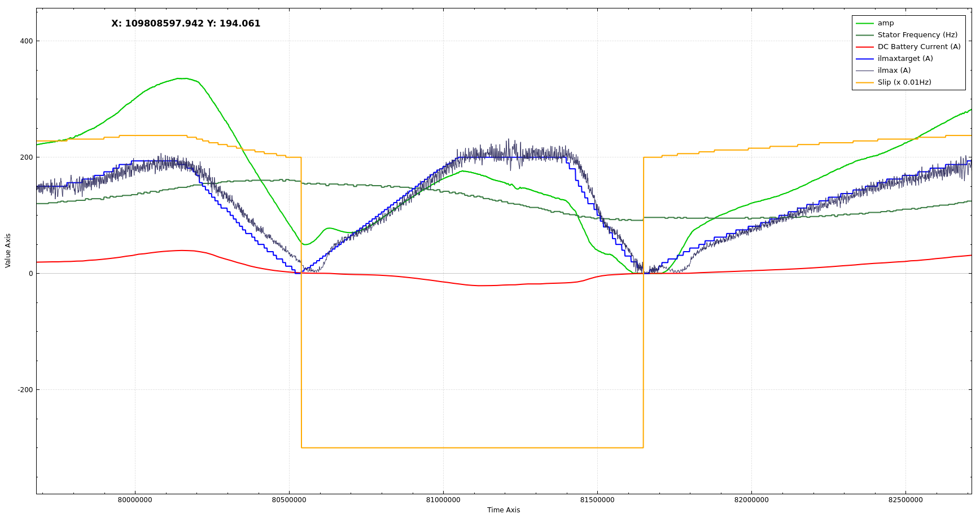Click the blue ilmaxtarget legend line sample
980x518 pixels.
click(x=864, y=59)
